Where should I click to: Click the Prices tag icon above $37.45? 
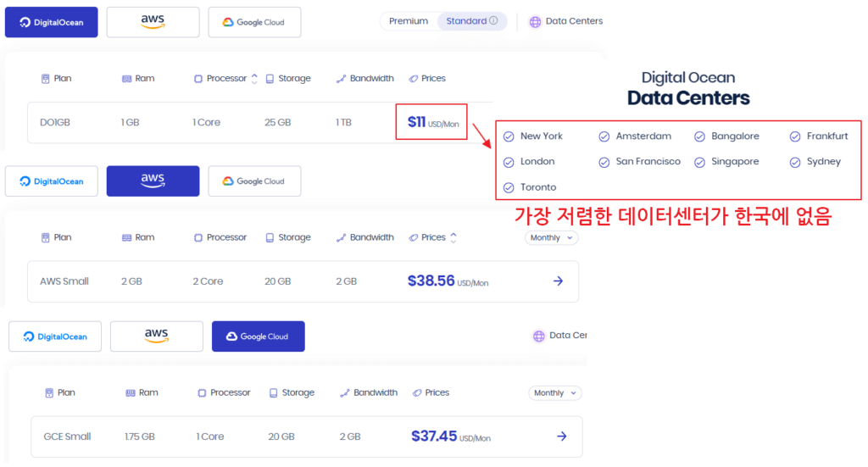click(x=416, y=393)
